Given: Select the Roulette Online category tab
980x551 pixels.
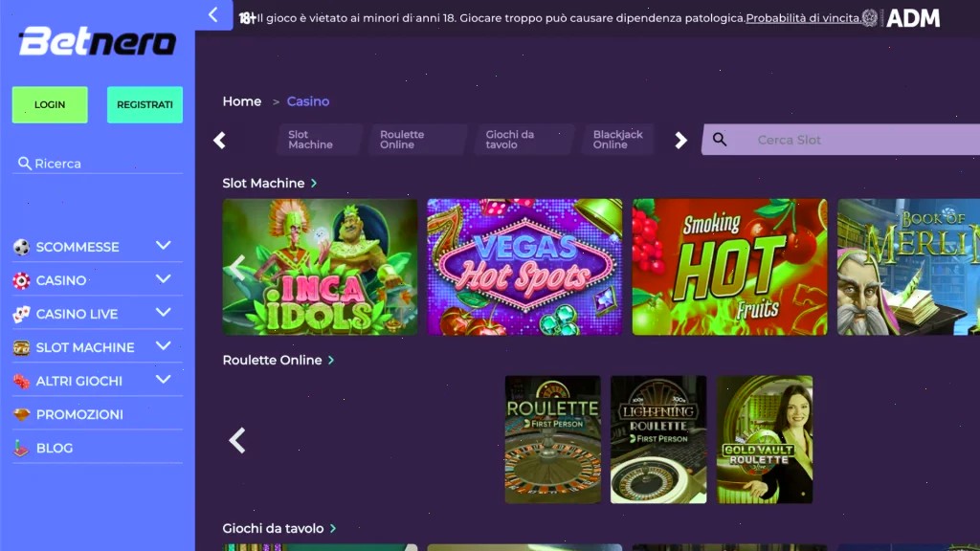Looking at the screenshot, I should [x=417, y=140].
